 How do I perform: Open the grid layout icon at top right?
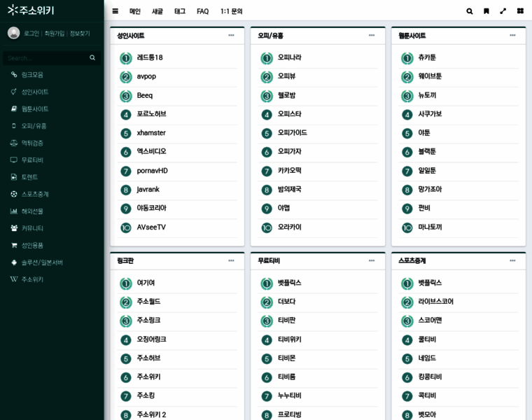520,11
